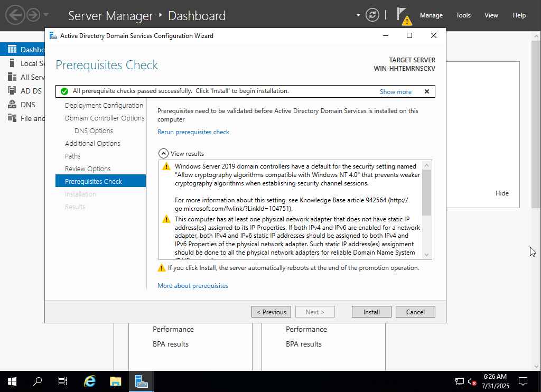Open taskbar search magnifier
This screenshot has width=541, height=392.
coord(38,381)
